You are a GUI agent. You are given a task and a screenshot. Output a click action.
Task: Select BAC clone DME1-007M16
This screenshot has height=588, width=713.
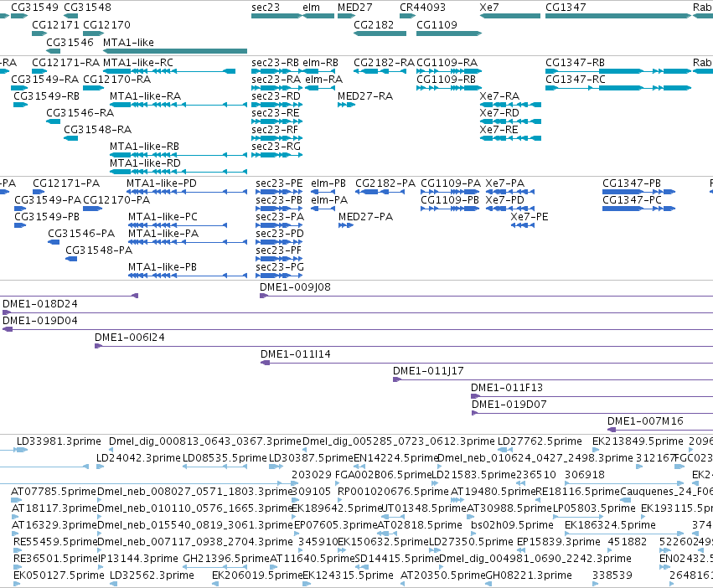[660, 430]
